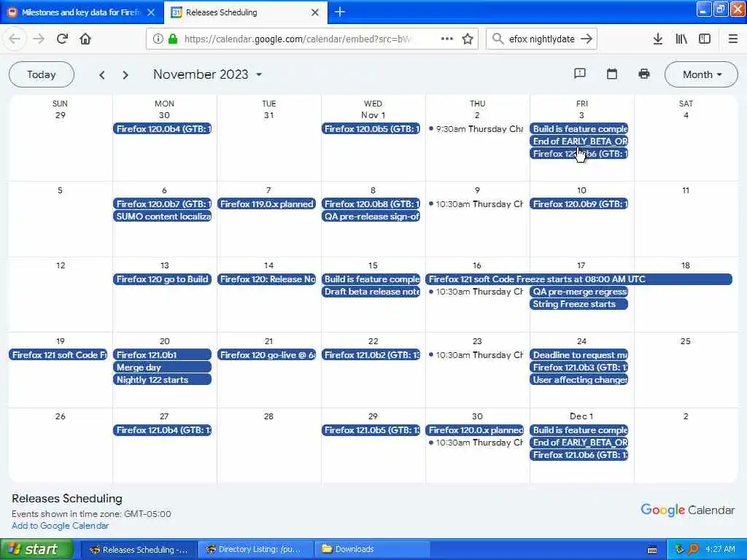The height and width of the screenshot is (560, 747).
Task: Open Build is feature complete on Nov 3
Action: point(578,128)
